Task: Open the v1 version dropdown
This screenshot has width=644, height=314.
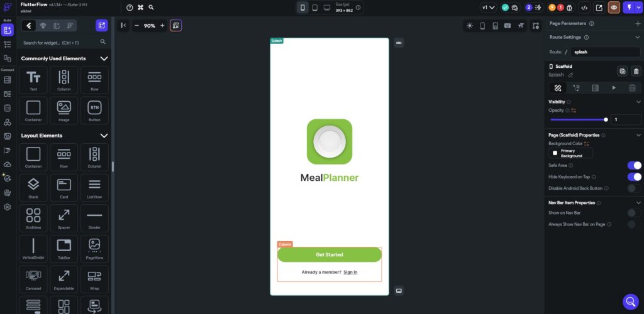Action: [489, 8]
